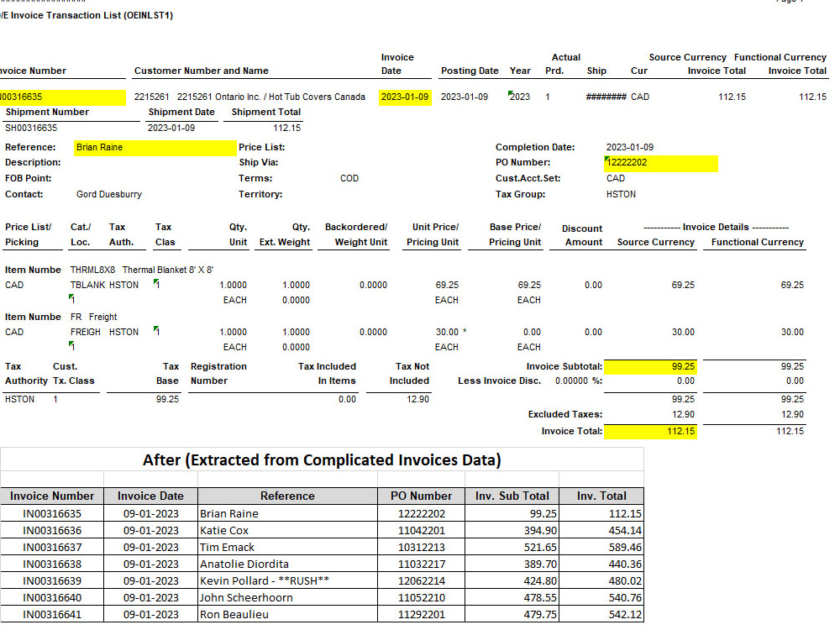Click the customer name Hot Tub Covers Canada
The width and height of the screenshot is (840, 630).
[317, 97]
